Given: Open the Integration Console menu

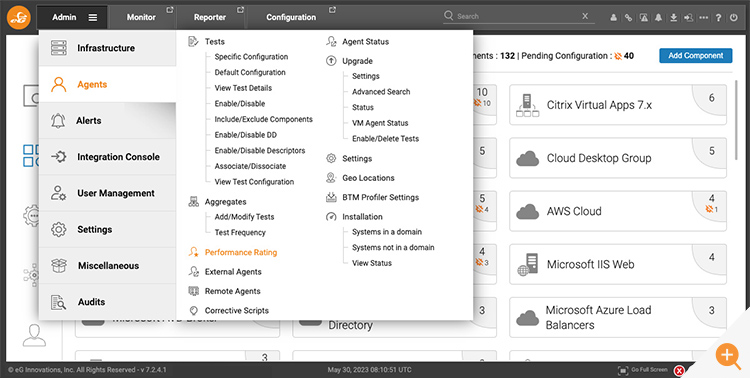Looking at the screenshot, I should pos(108,157).
